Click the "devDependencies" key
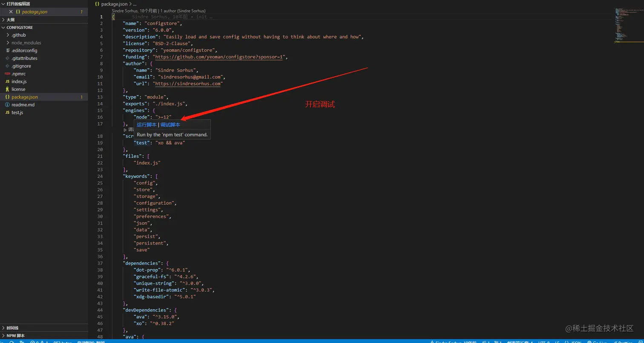Screen dimensions: 644x343 (146, 310)
